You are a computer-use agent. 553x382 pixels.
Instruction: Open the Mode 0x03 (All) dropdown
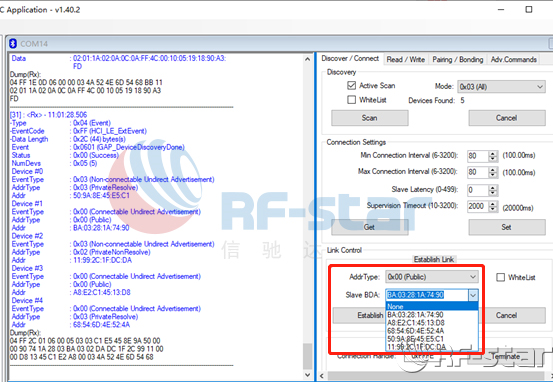click(501, 87)
